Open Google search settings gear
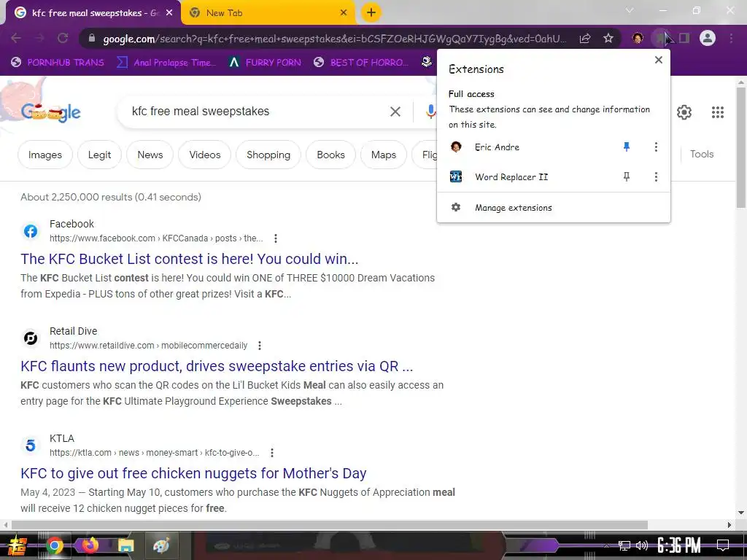The image size is (747, 560). [684, 112]
